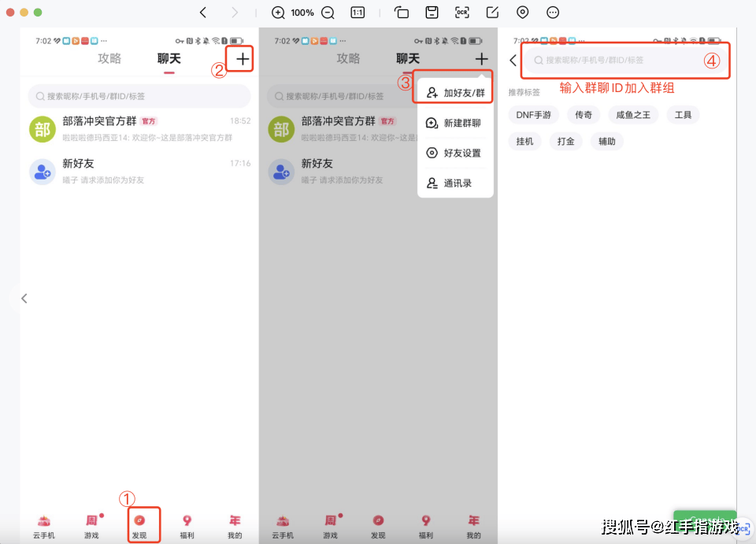
Task: Zoom out with the magnifier minus icon
Action: click(328, 13)
